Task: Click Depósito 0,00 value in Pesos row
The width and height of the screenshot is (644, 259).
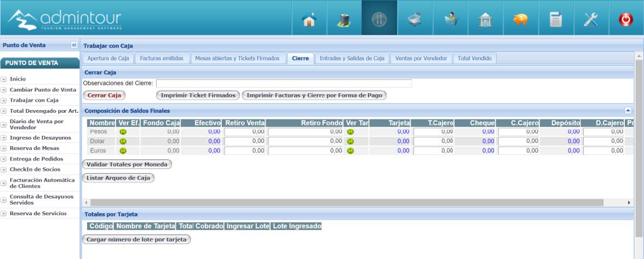Action: tap(574, 132)
